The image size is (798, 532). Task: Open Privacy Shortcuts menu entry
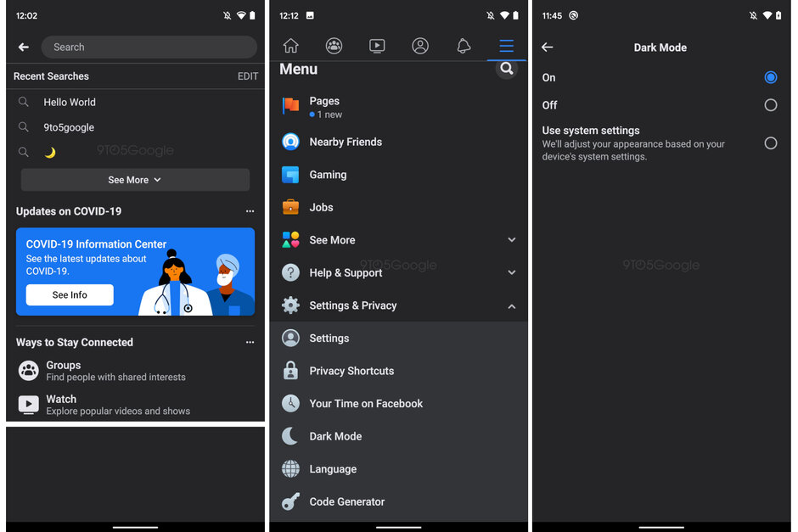(x=351, y=371)
